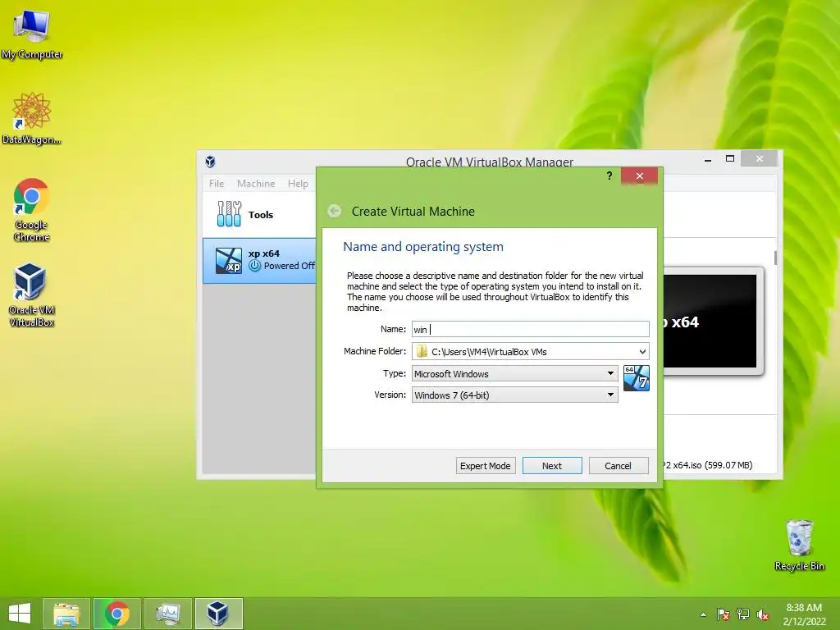
Task: Open File Explorer from taskbar
Action: coord(66,614)
